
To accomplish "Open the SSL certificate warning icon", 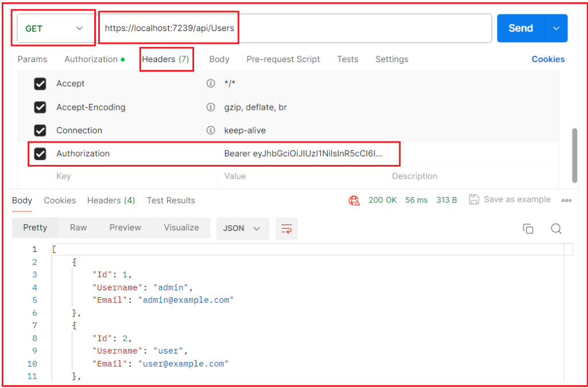I will coord(354,200).
